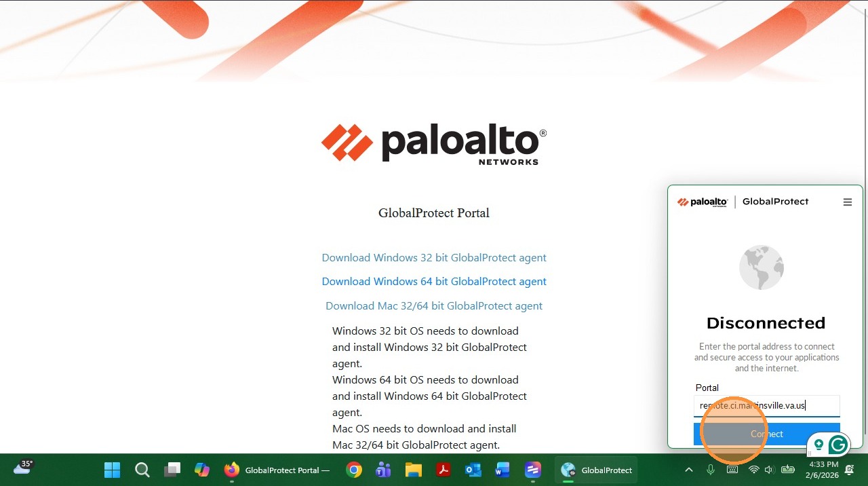Viewport: 868px width, 486px height.
Task: Click the GlobalProtect Portal heading text
Action: (x=434, y=213)
